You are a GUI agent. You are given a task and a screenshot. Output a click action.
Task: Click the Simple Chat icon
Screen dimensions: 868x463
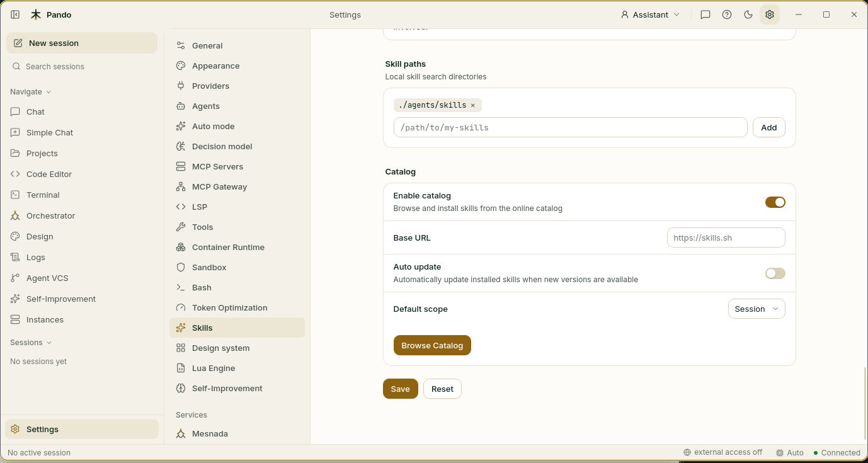[15, 132]
